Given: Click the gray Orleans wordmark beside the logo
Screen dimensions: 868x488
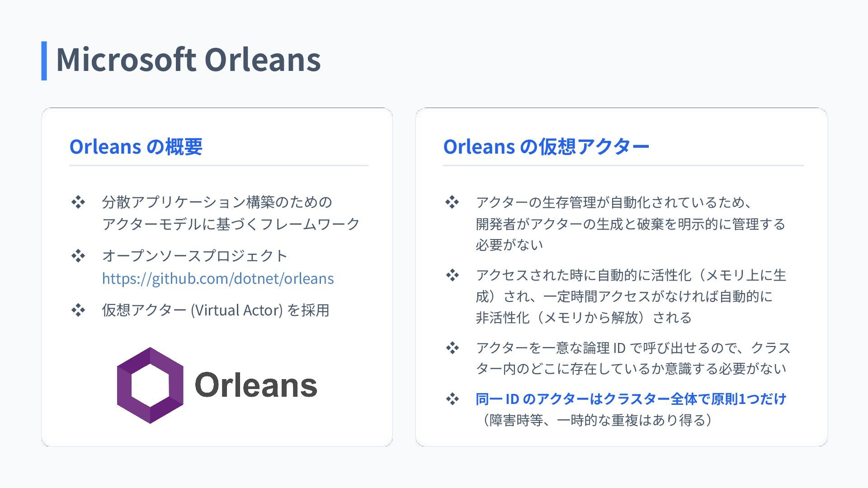Looking at the screenshot, I should point(256,385).
